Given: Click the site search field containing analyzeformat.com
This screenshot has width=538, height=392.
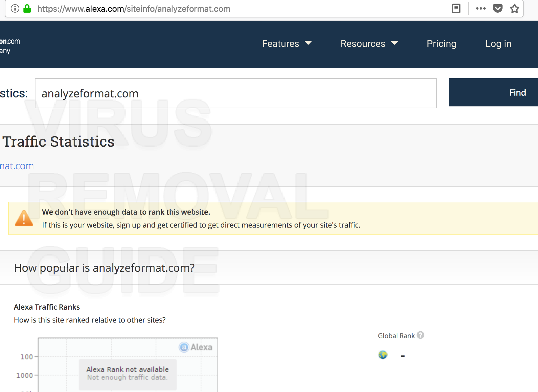Looking at the screenshot, I should tap(236, 93).
